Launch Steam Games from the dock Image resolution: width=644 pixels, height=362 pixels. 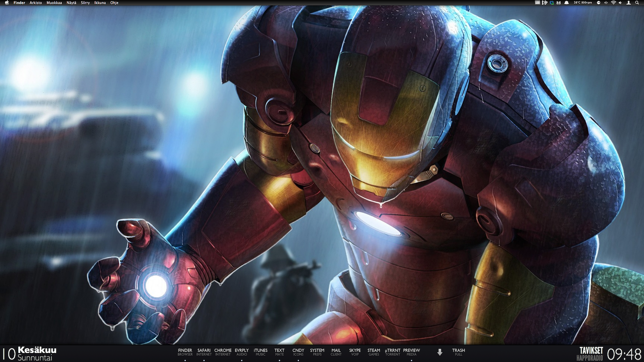pos(374,352)
